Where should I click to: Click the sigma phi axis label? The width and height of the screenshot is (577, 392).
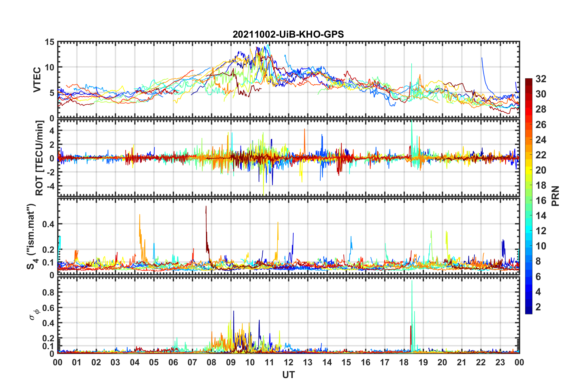[34, 314]
